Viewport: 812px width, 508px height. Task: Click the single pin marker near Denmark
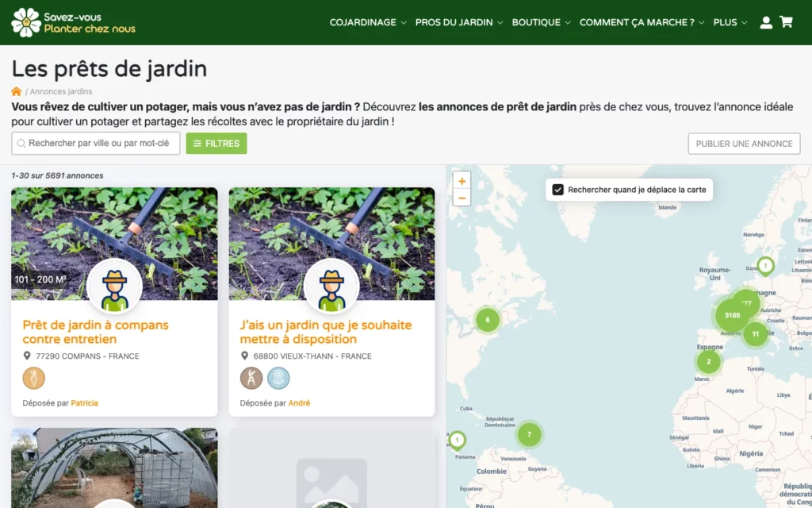click(x=765, y=267)
